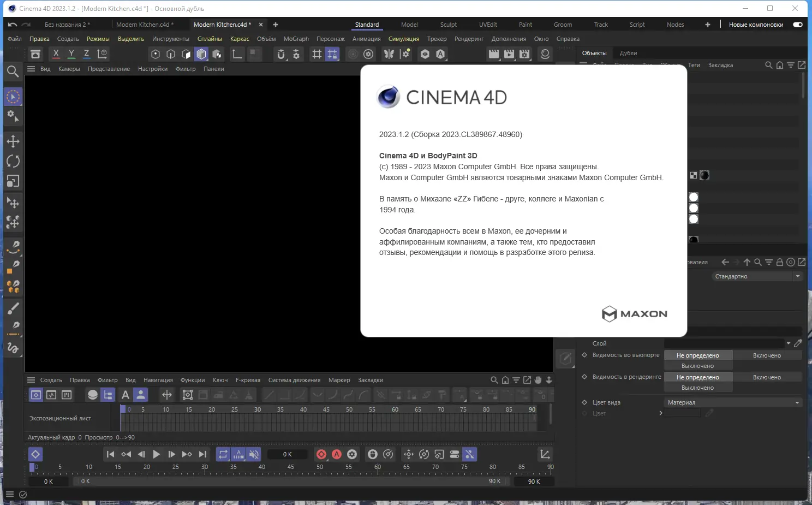The height and width of the screenshot is (505, 812).
Task: Open the status bar hamburger menu
Action: click(9, 495)
